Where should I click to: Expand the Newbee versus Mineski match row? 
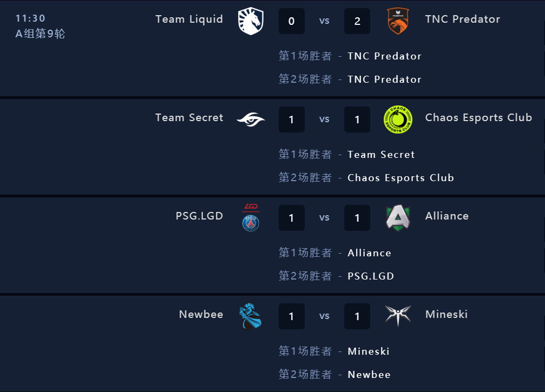click(325, 316)
